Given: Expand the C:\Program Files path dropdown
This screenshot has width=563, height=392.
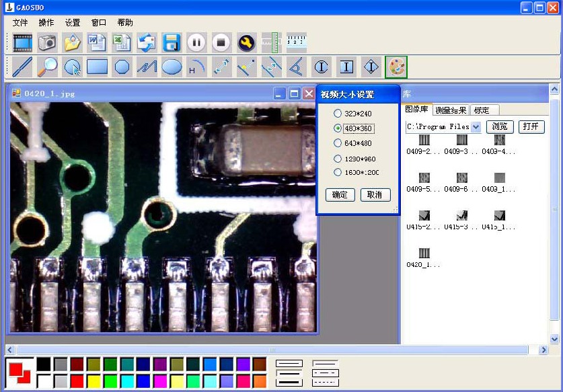Looking at the screenshot, I should pos(476,126).
